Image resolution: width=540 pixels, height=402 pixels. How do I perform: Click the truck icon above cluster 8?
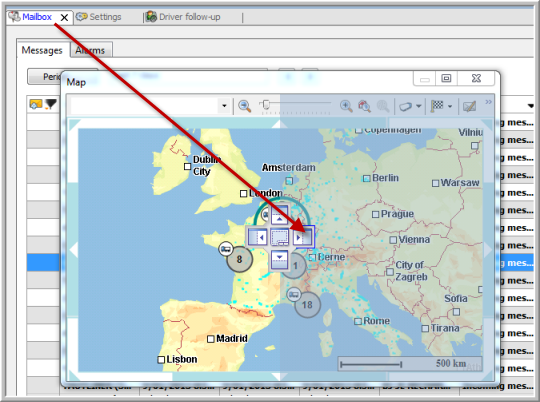coord(226,249)
